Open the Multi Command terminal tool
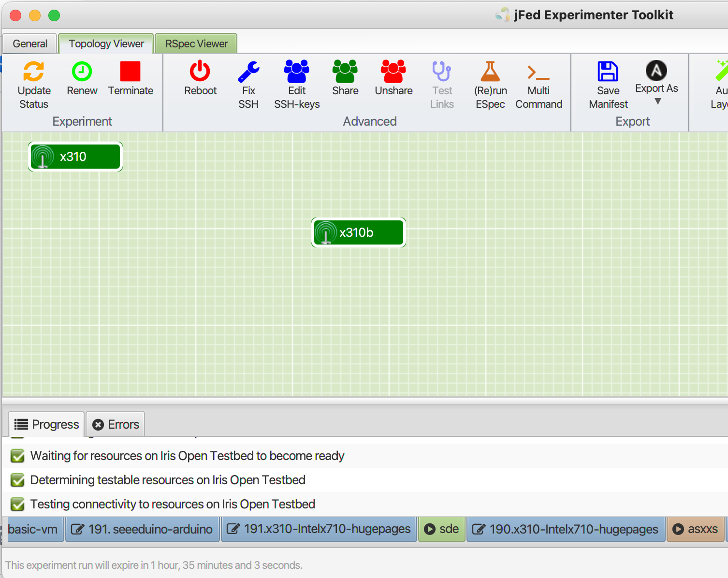The height and width of the screenshot is (578, 728). 539,72
